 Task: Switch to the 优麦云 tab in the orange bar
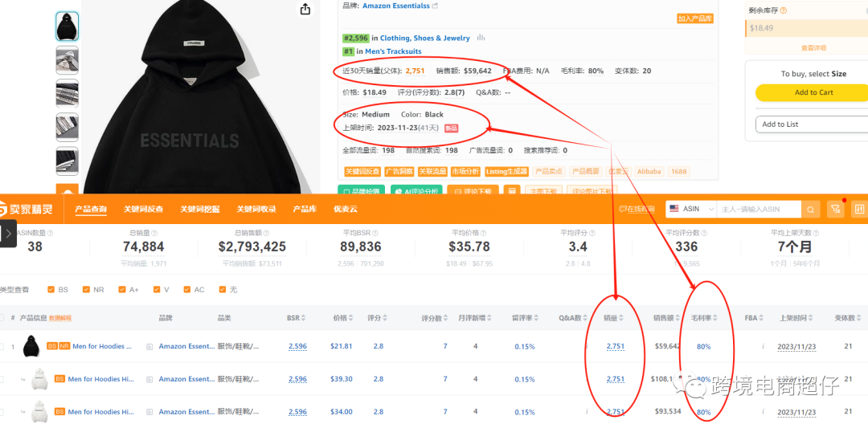tap(345, 209)
